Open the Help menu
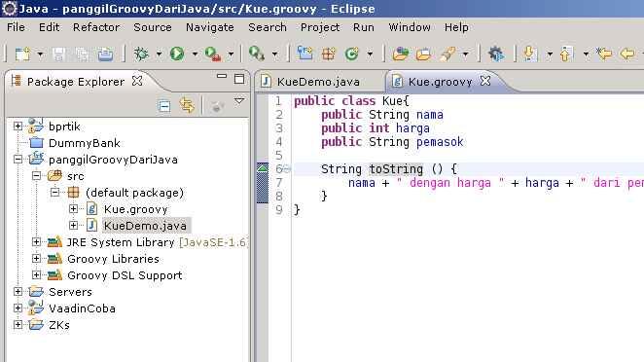 (x=456, y=27)
